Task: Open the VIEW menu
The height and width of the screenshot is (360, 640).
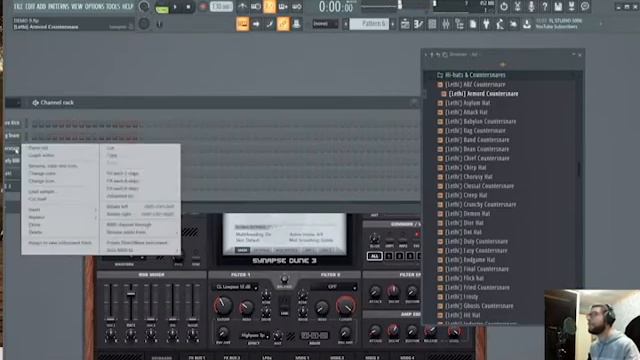Action: tap(77, 7)
